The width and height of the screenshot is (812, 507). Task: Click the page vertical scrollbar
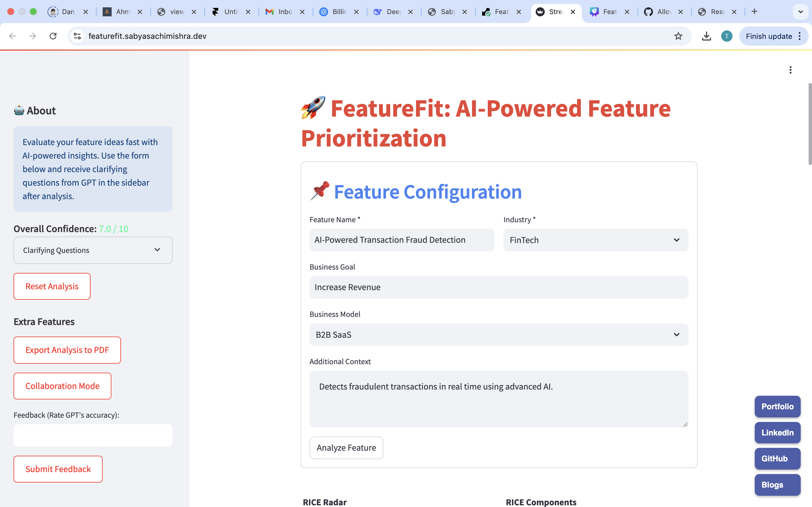tap(810, 124)
